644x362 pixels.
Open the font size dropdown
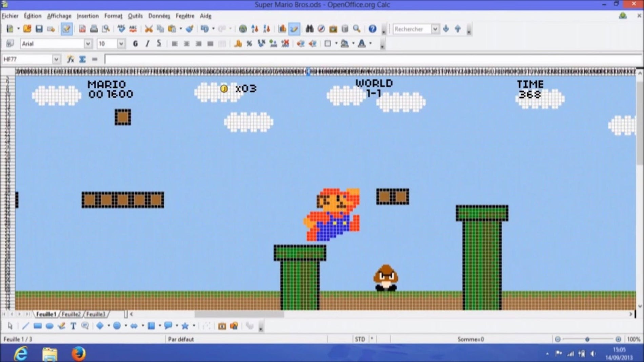[x=121, y=44]
